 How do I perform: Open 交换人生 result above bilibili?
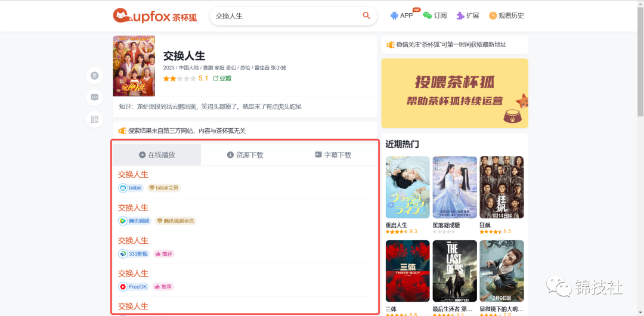coord(133,174)
